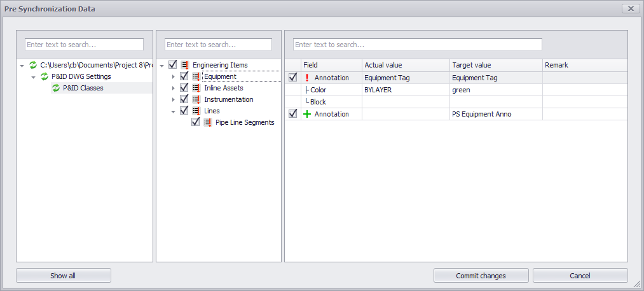Uncheck the Equipment checkbox
This screenshot has height=291, width=644.
click(184, 76)
